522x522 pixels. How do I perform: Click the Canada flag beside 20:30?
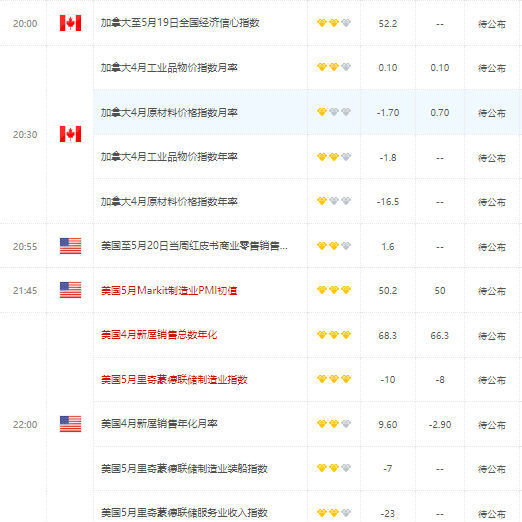pos(70,134)
